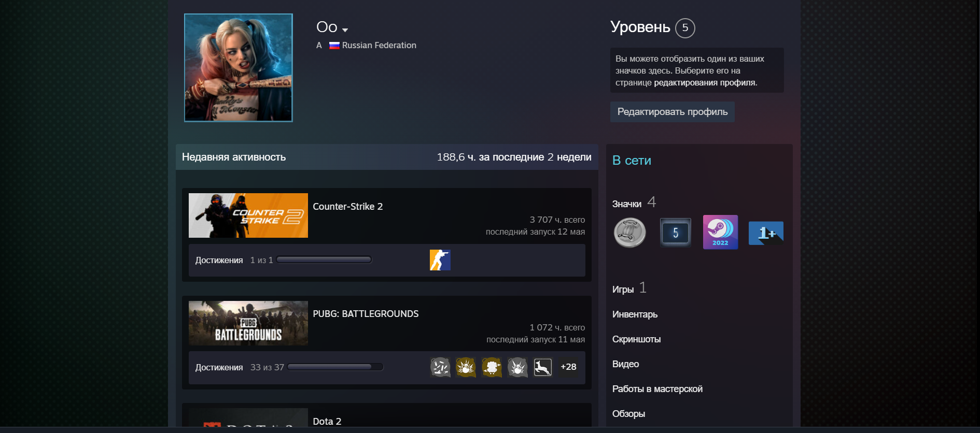The width and height of the screenshot is (980, 433).
Task: Click the последний запуск 11 мая text
Action: coord(536,340)
